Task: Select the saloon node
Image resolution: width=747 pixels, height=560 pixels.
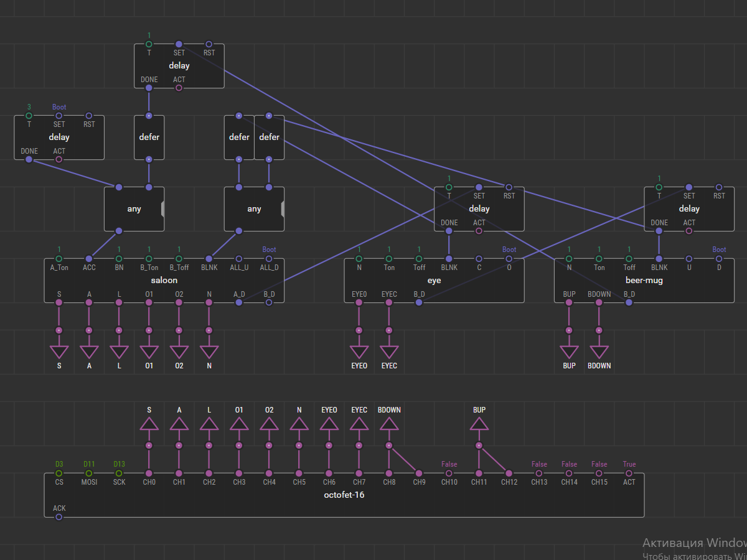Action: pyautogui.click(x=164, y=281)
